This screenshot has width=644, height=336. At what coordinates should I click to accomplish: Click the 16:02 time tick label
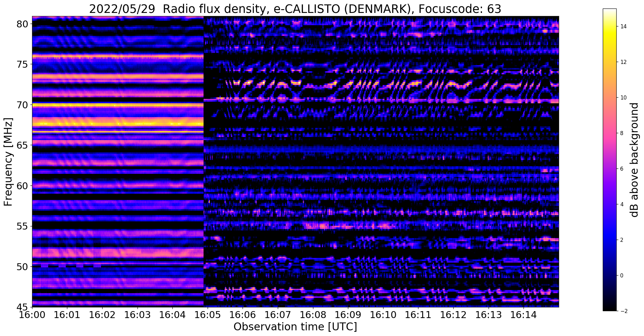tap(102, 314)
